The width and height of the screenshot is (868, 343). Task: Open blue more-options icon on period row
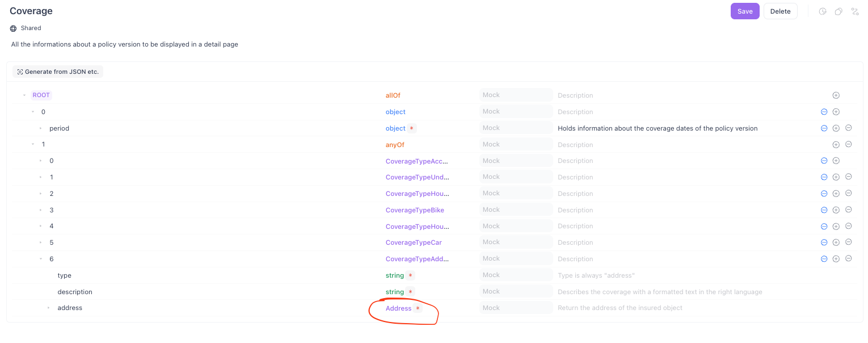click(x=824, y=128)
